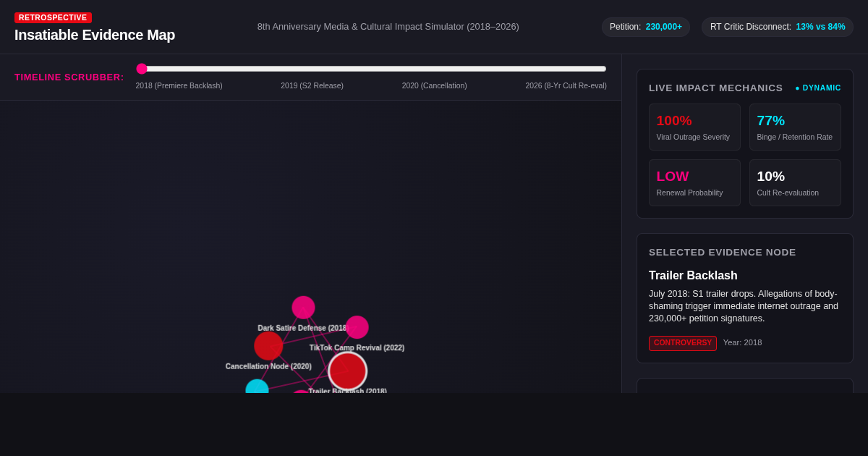Click 'Insatiable Evidence Map' title
Screen dimensions: 868x456
coord(95,35)
